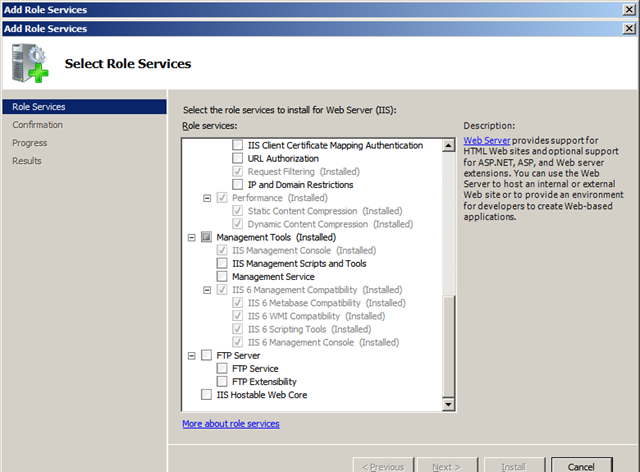Go to the Confirmation step in sidebar

point(38,125)
